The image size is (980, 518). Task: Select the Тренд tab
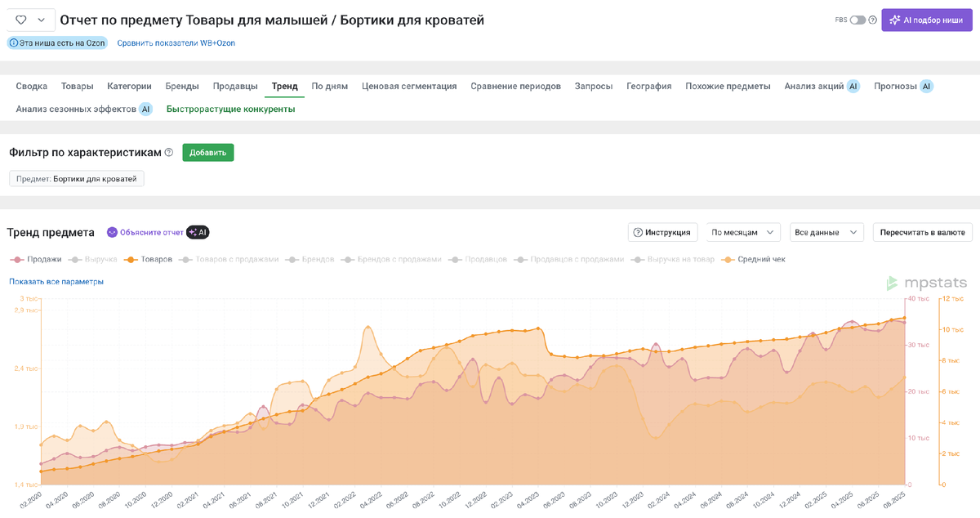pyautogui.click(x=285, y=86)
